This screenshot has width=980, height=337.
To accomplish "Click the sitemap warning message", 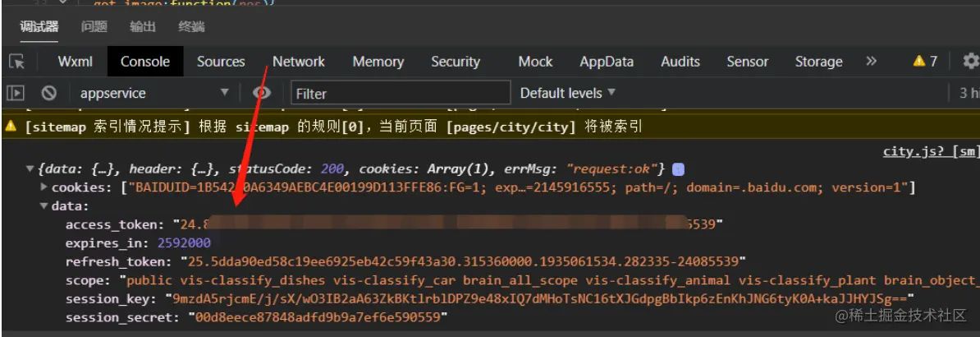I will (x=334, y=127).
